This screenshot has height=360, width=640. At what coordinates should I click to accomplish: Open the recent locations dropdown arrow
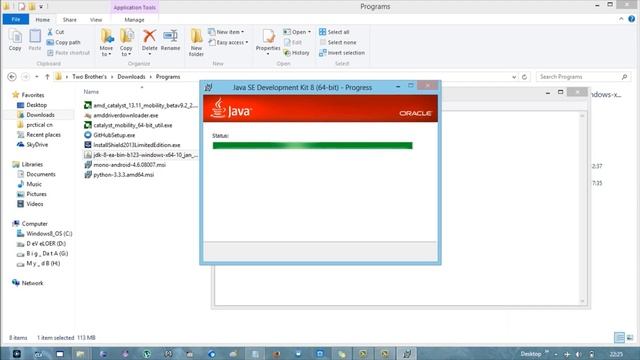[37, 77]
